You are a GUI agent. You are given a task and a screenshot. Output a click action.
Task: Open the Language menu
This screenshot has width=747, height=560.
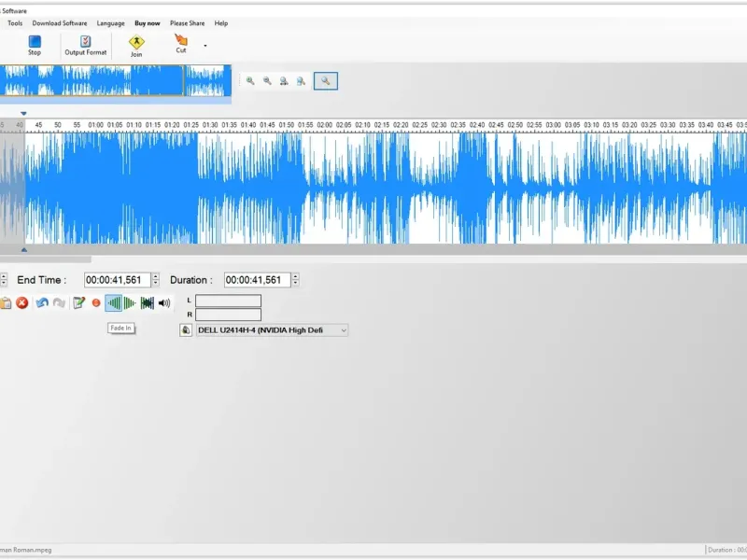(110, 22)
